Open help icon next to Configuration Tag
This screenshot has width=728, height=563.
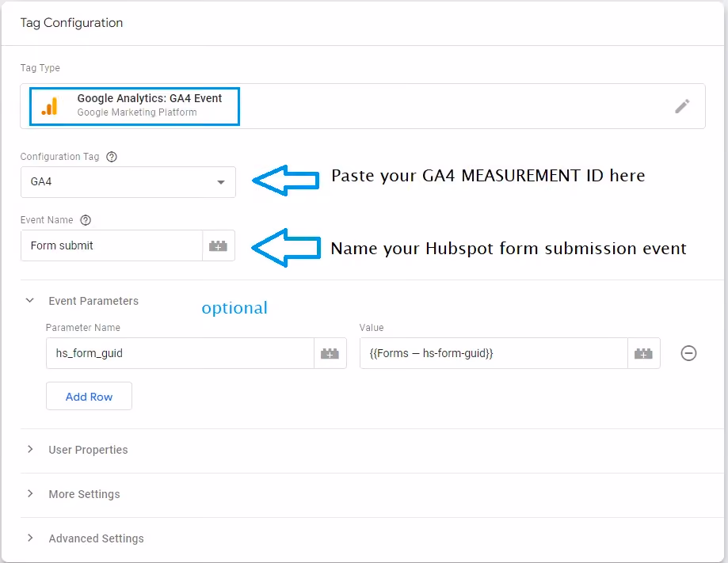(112, 157)
